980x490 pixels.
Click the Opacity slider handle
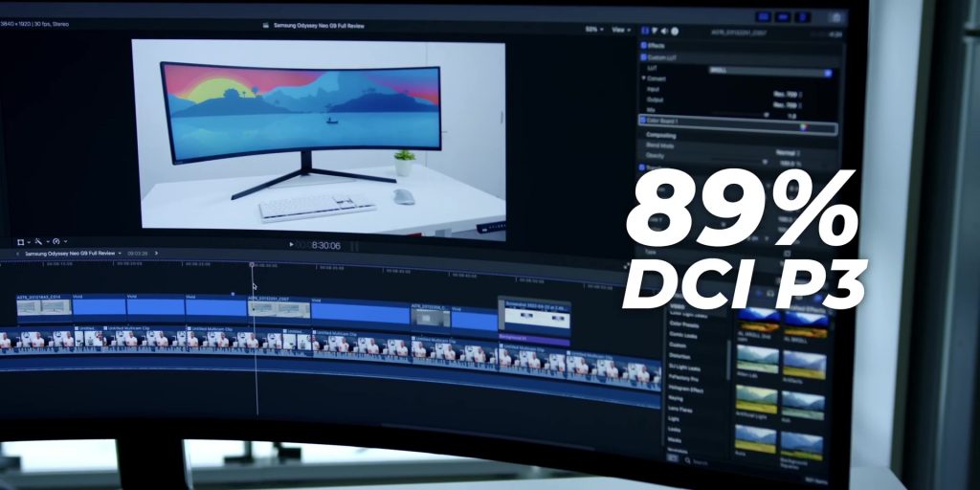click(765, 162)
